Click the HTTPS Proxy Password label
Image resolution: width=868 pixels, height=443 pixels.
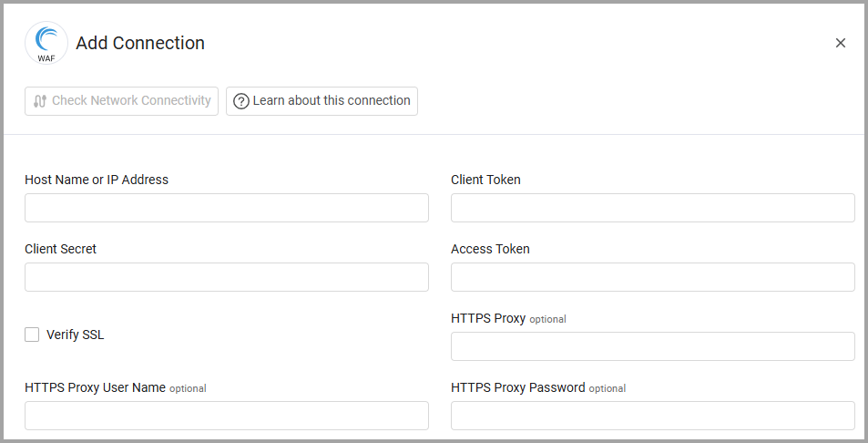point(517,387)
